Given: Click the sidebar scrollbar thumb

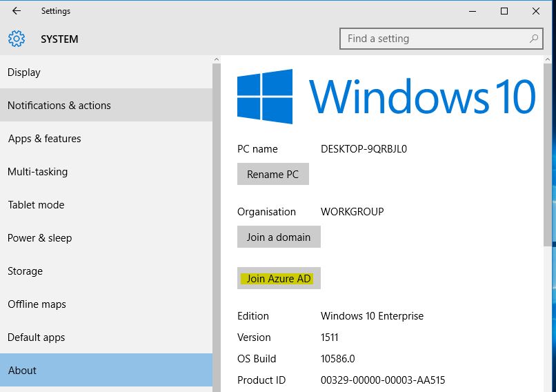Looking at the screenshot, I should (x=217, y=227).
